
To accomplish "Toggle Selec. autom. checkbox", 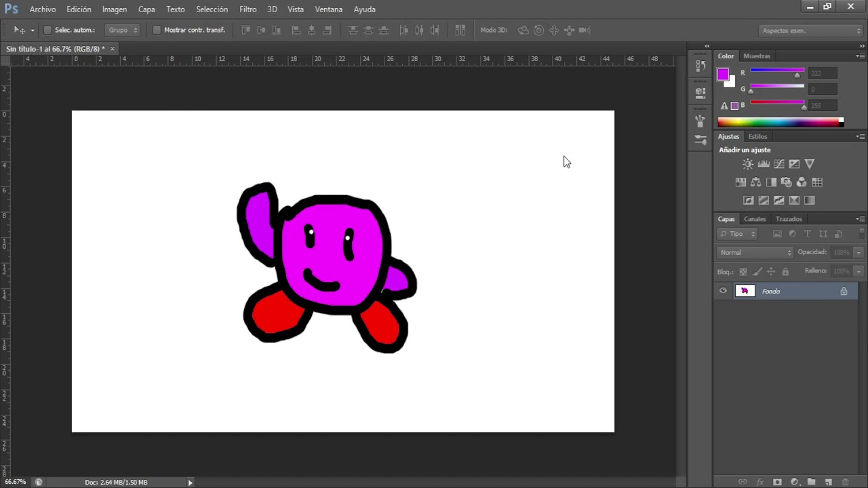I will coord(47,30).
